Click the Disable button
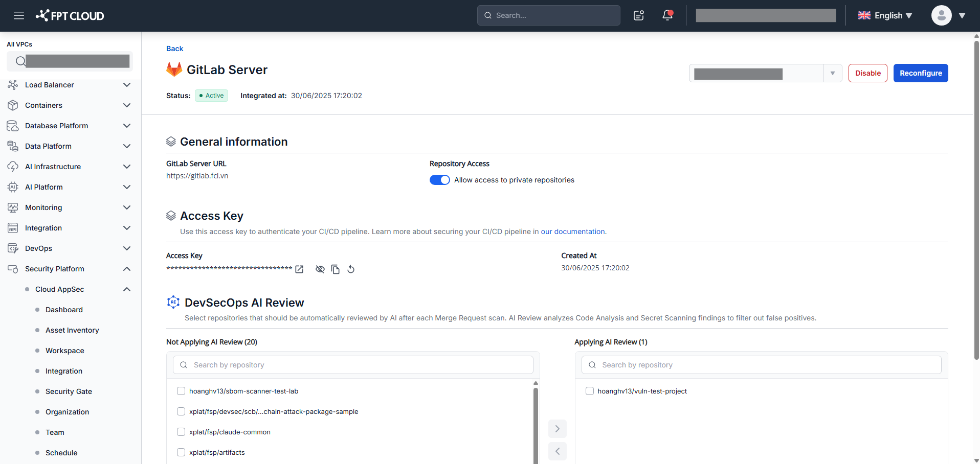This screenshot has width=980, height=464. pos(867,73)
